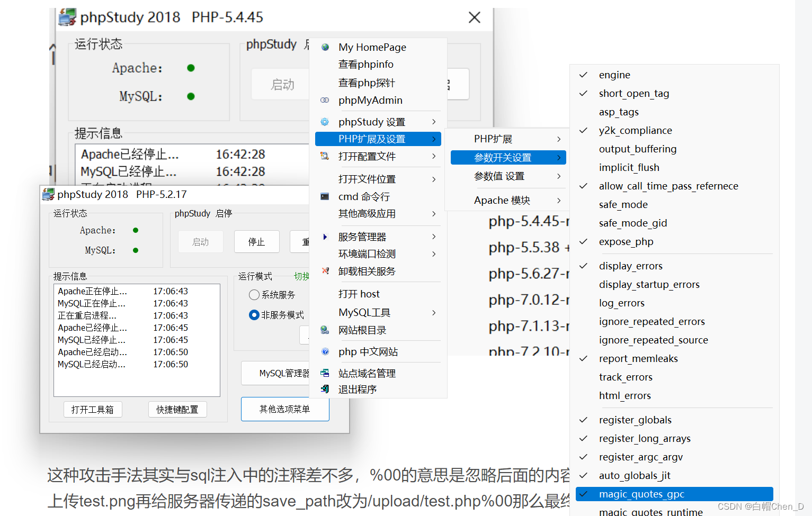Open the 打开工具箱 button

pyautogui.click(x=93, y=410)
